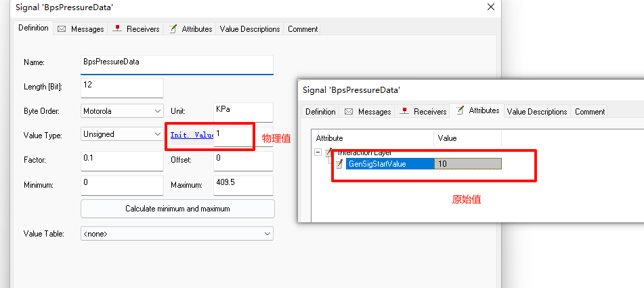This screenshot has width=644, height=288.
Task: Click the Unit field showing KPa
Action: (x=243, y=112)
